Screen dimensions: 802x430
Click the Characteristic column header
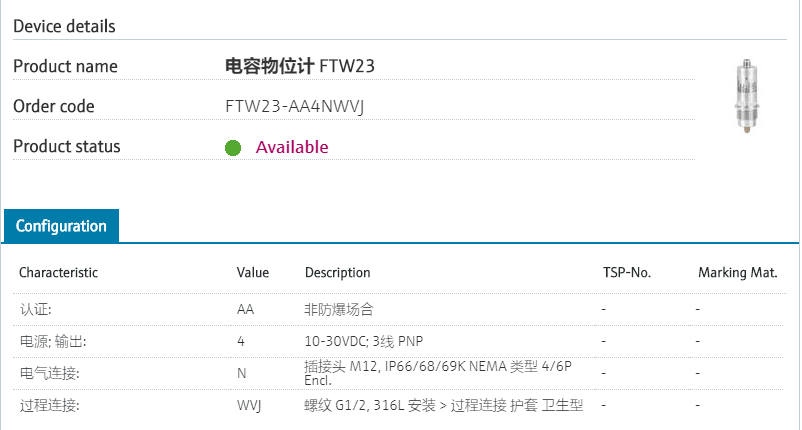[59, 272]
